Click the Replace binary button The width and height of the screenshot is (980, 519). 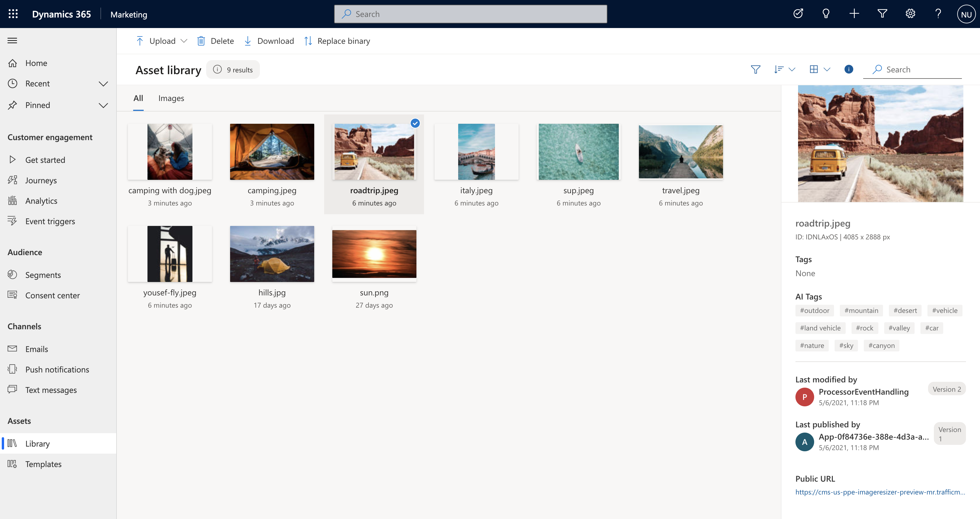337,41
